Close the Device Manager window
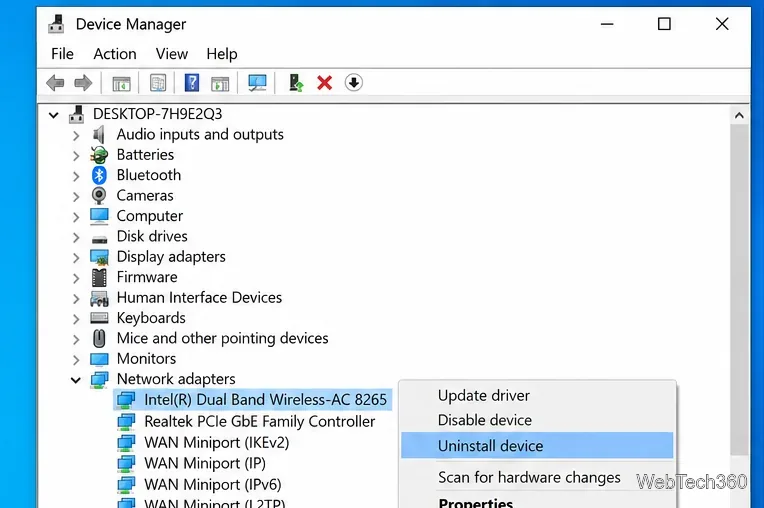 click(722, 24)
